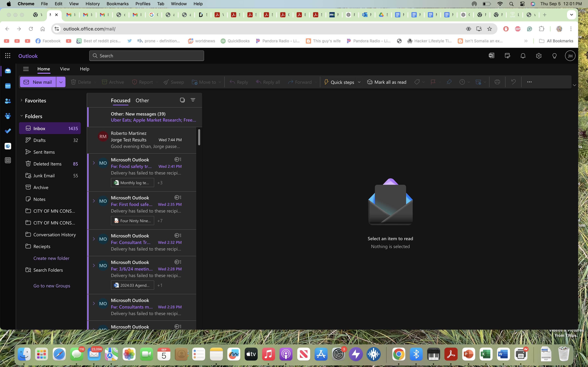Switch to the Other inbox tab
Viewport: 588px width, 367px height.
click(x=142, y=100)
